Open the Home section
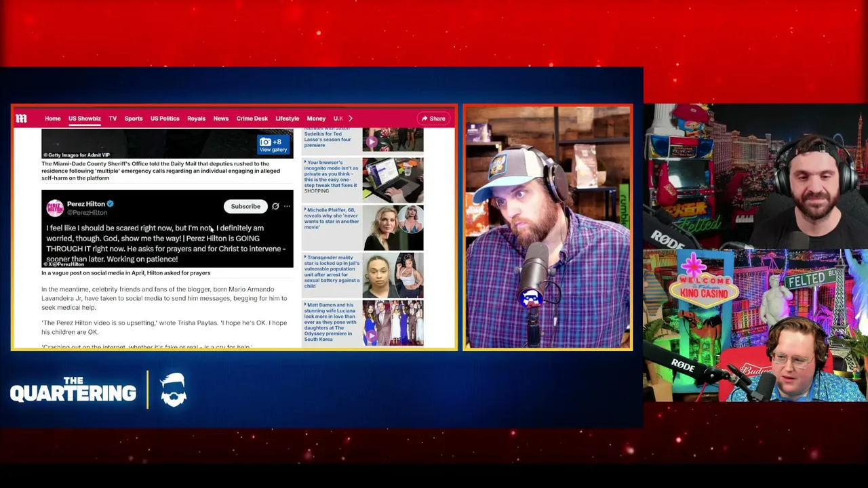The height and width of the screenshot is (488, 868). pyautogui.click(x=52, y=119)
